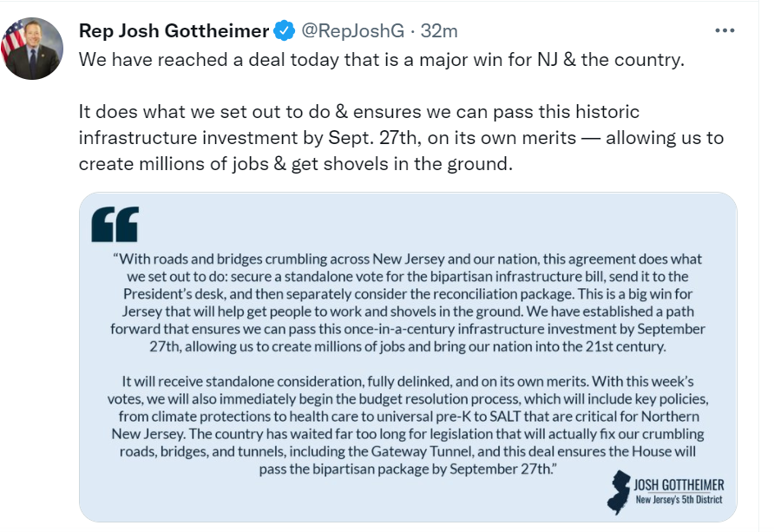Click the JOSH GOTTHEIMER logo text
774x532 pixels.
pos(679,484)
